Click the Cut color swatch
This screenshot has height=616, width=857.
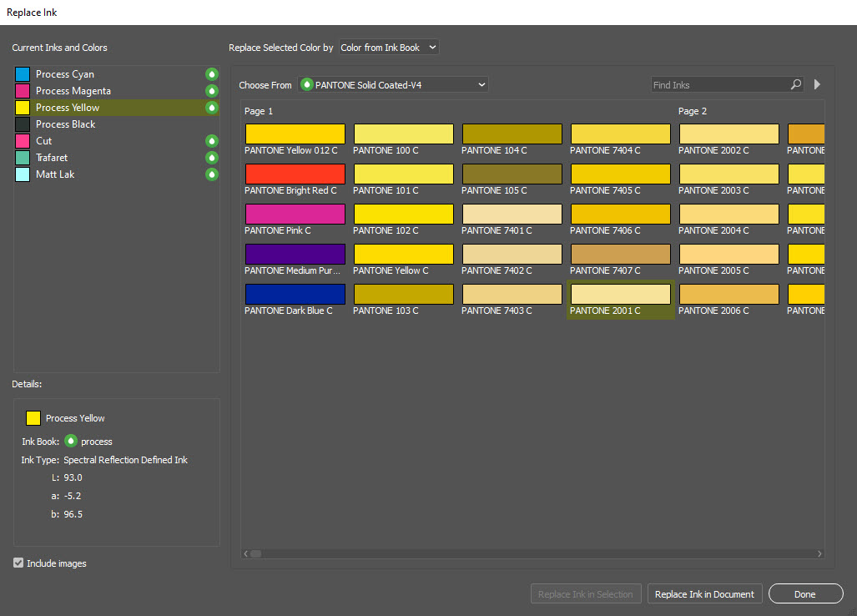click(23, 141)
